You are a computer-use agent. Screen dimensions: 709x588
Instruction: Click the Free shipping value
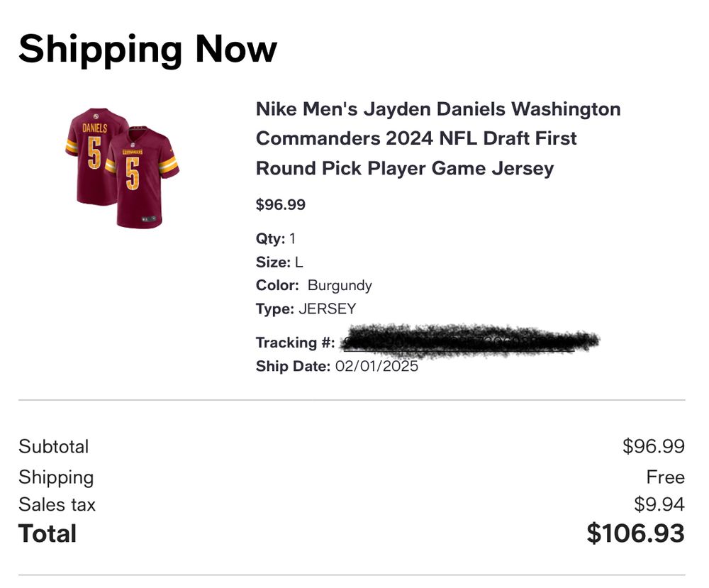click(665, 477)
